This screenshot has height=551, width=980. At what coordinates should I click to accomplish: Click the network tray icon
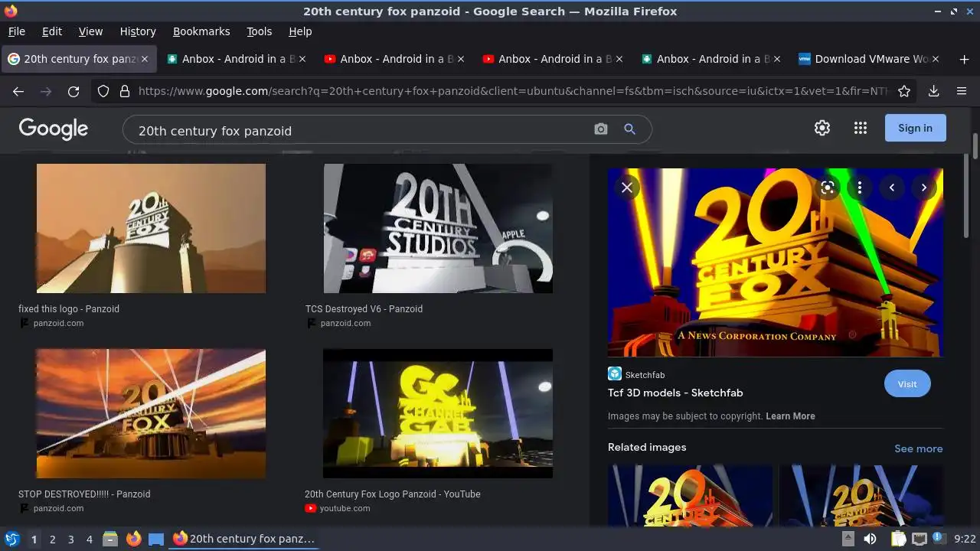(919, 539)
